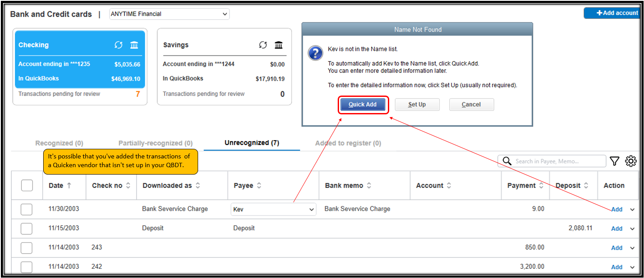Select all transactions with the header checkbox

[27, 185]
